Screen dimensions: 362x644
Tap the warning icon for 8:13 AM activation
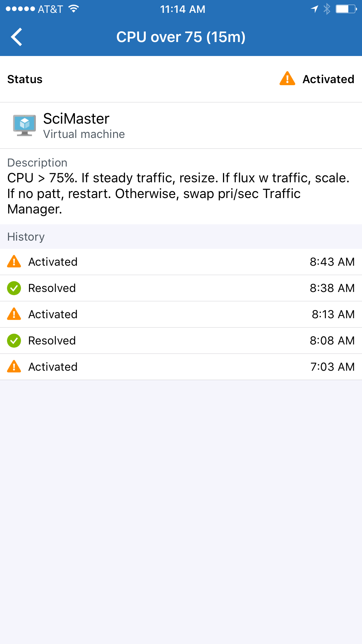coord(14,314)
